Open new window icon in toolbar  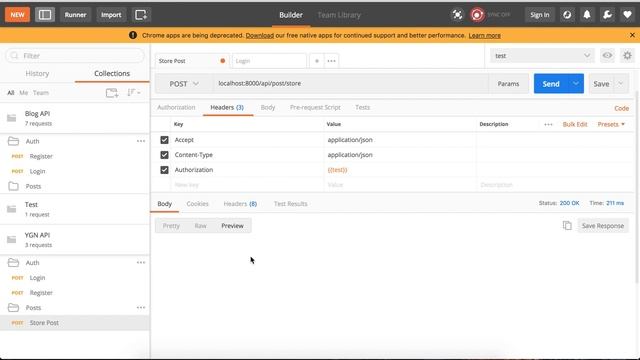coord(141,15)
